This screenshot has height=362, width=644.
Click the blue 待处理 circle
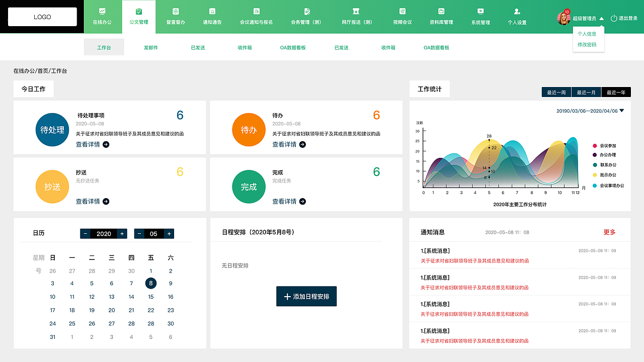coord(52,130)
